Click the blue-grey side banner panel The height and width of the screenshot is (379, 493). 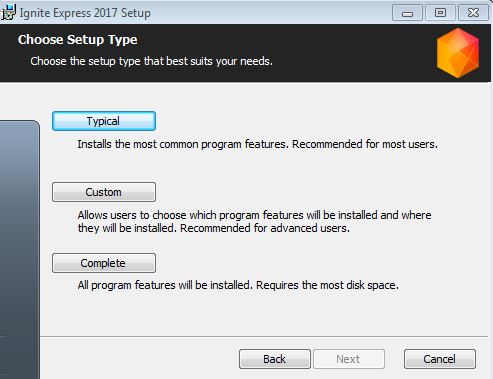pos(19,249)
